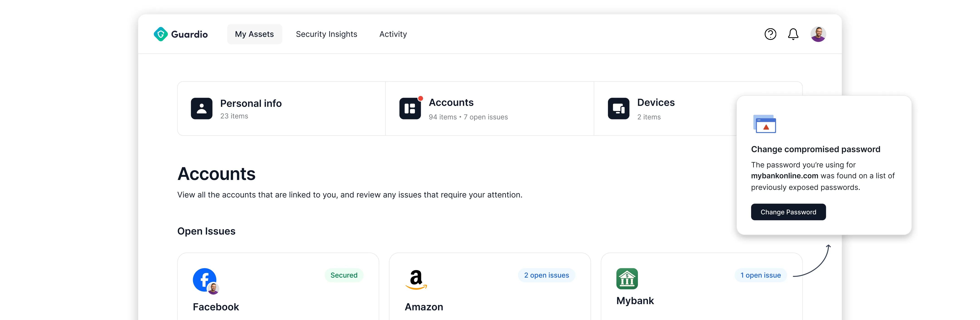Click the browser warning alert icon
Viewport: 980px width, 320px height.
point(765,124)
